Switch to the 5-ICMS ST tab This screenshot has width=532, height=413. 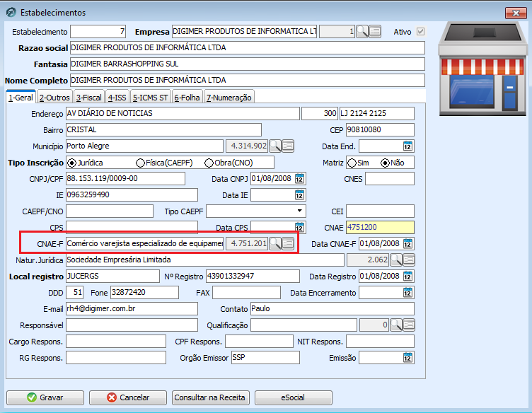tap(150, 98)
